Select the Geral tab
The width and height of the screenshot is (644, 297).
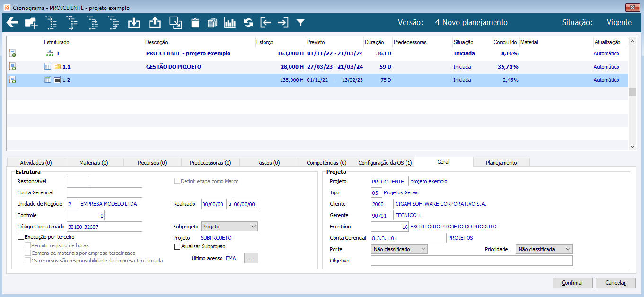[x=443, y=162]
